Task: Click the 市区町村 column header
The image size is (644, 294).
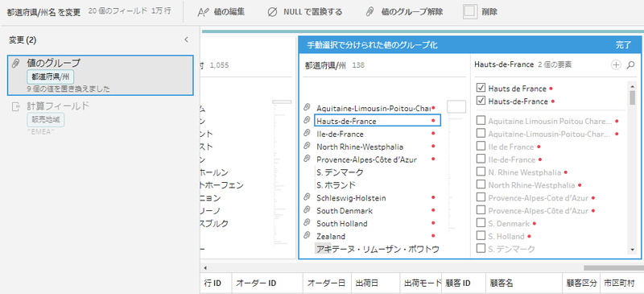Action: 622,284
